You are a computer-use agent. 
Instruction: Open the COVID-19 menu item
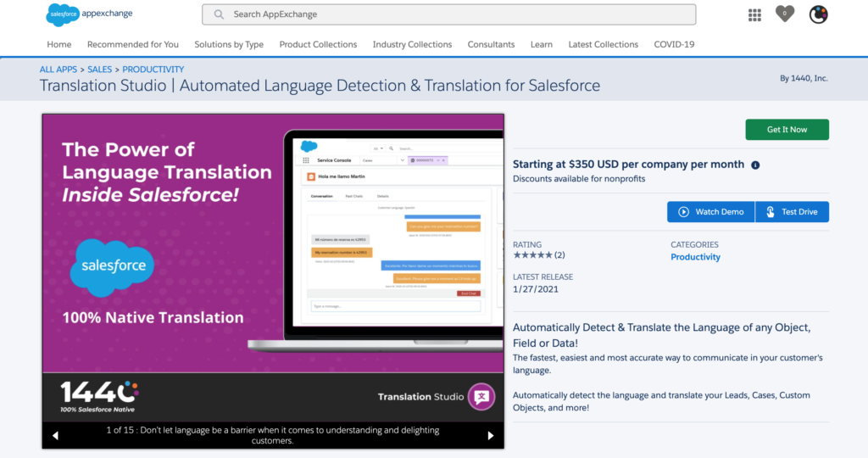(674, 44)
